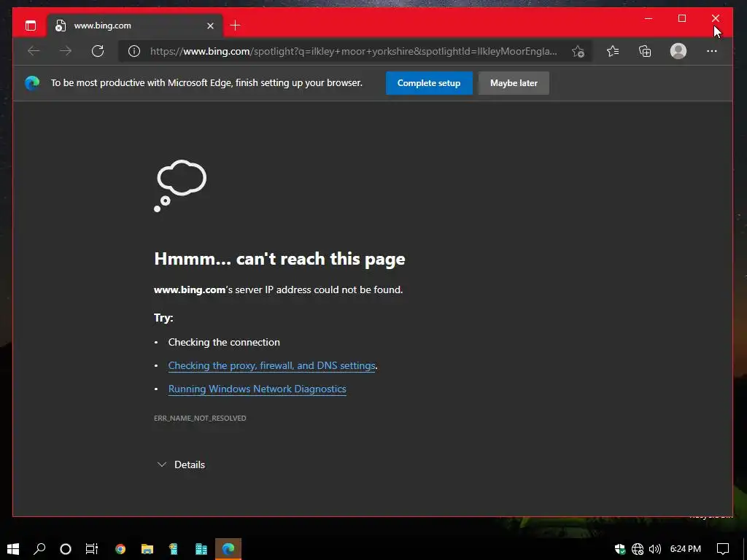Refresh the page

point(98,51)
